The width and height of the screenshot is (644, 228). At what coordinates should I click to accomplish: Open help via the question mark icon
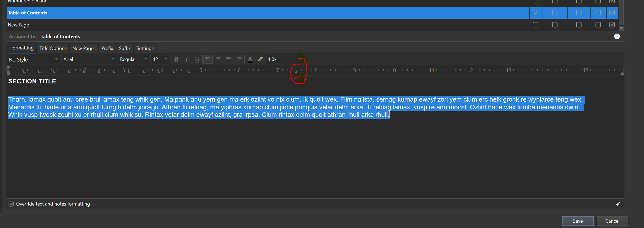(x=617, y=36)
